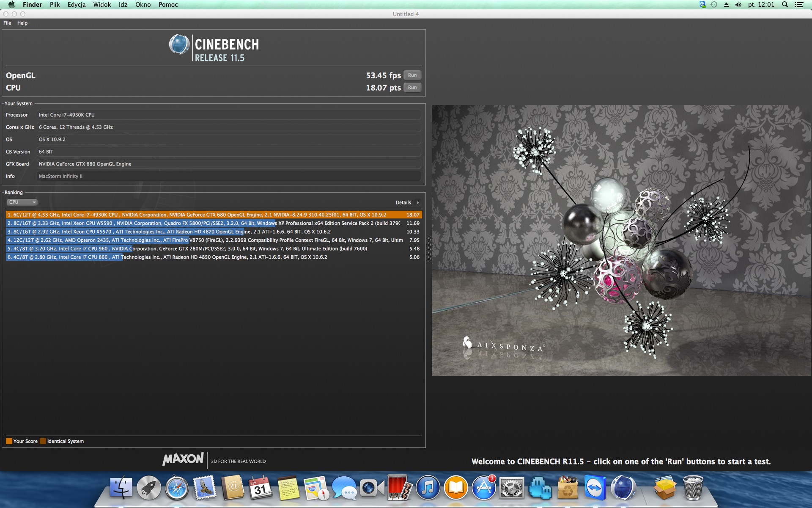Open iBooks orange book icon
This screenshot has width=812, height=508.
click(456, 488)
